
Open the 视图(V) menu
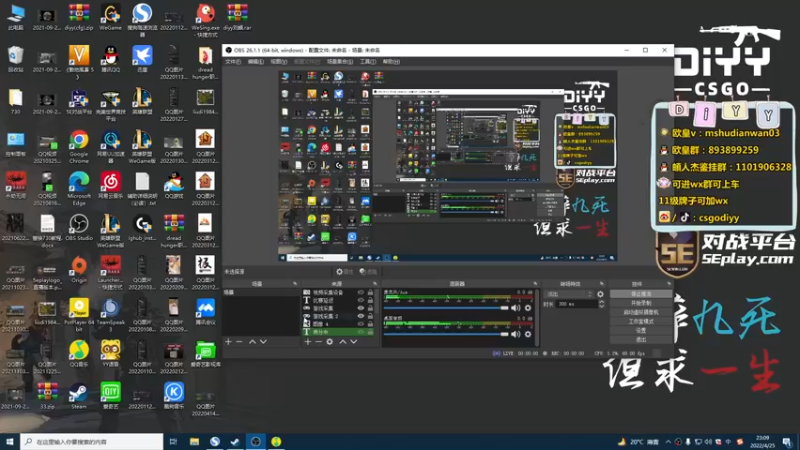(279, 62)
